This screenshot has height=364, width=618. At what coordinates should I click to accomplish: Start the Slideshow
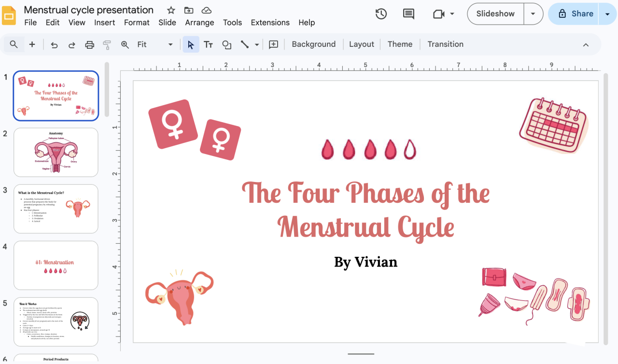point(495,14)
